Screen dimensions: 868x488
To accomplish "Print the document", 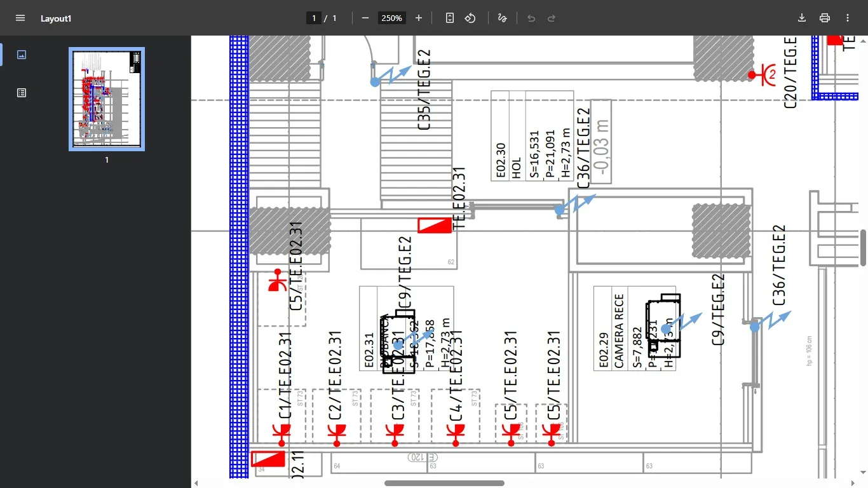I will (x=825, y=18).
